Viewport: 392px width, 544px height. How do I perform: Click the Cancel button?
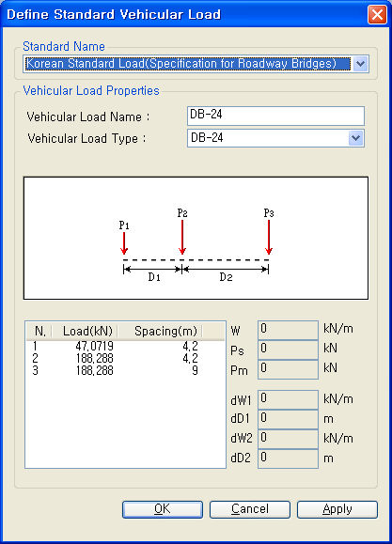[250, 509]
